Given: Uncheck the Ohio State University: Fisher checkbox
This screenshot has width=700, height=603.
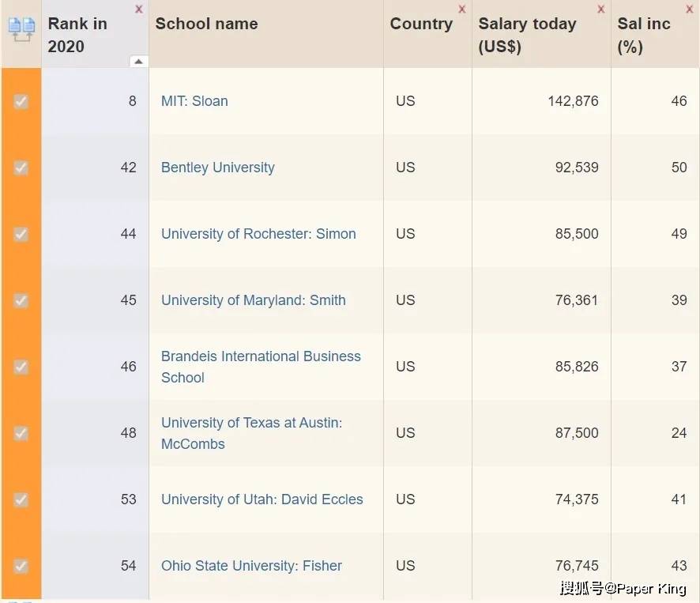Looking at the screenshot, I should (x=21, y=566).
